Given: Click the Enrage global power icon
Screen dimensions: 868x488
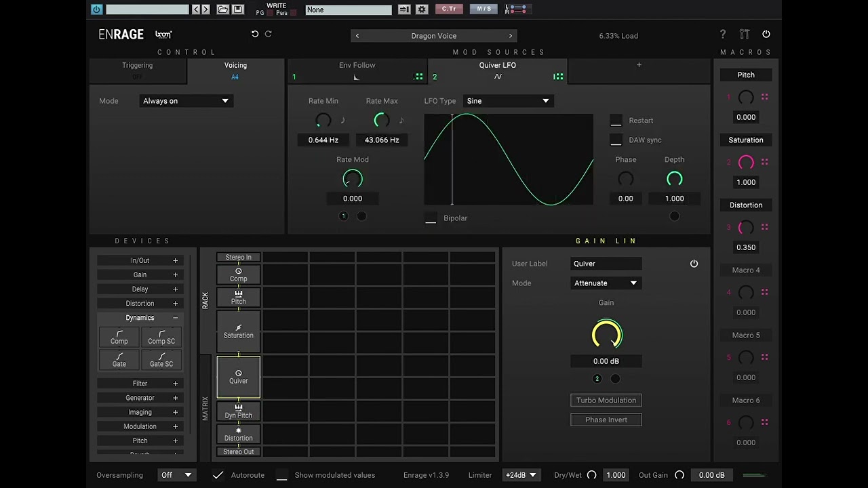Looking at the screenshot, I should [766, 34].
